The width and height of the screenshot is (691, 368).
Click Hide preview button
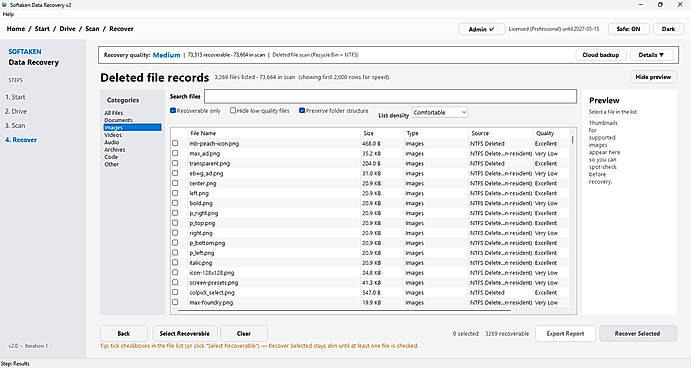click(x=653, y=77)
